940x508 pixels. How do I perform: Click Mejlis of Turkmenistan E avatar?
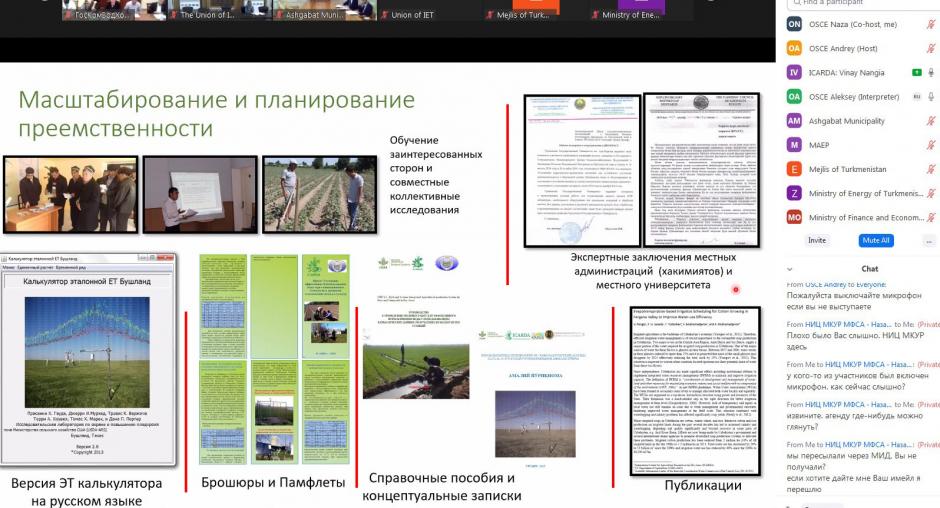[x=794, y=169]
